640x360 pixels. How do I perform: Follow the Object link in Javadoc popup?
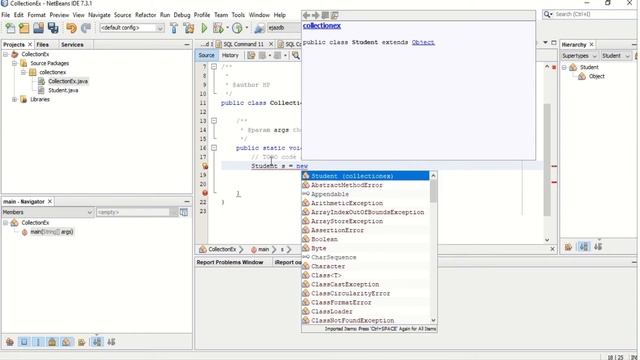coord(423,42)
